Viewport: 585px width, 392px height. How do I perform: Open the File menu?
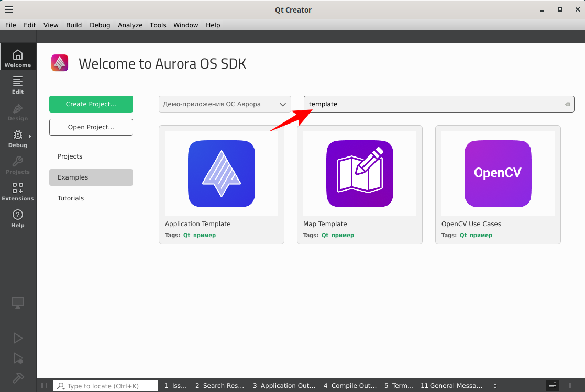pos(10,25)
